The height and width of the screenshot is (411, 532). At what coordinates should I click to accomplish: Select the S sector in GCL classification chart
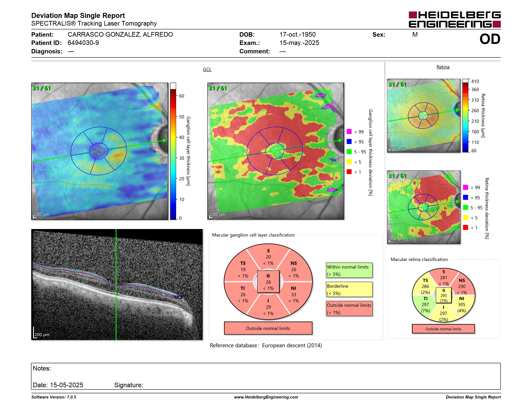[x=268, y=257]
